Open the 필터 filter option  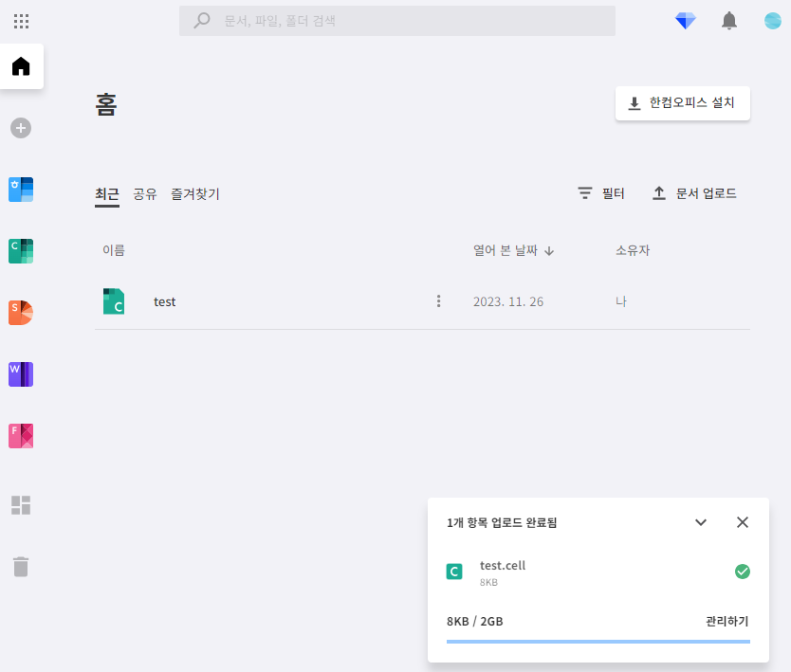601,193
